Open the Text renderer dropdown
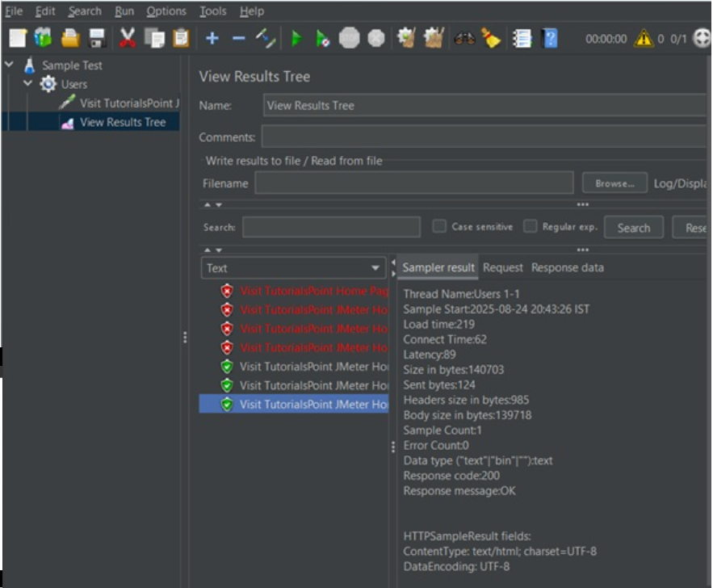Screen dimensions: 713x588 293,268
